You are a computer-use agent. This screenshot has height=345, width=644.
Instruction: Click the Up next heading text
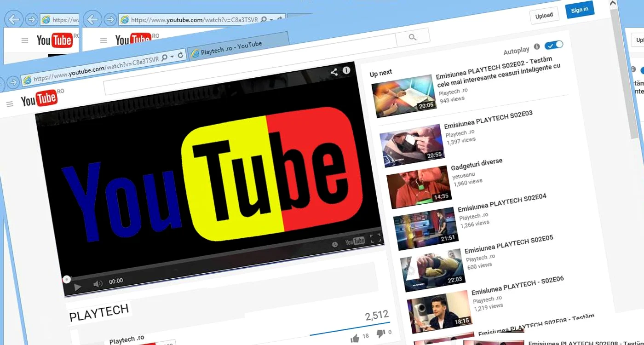pyautogui.click(x=381, y=73)
